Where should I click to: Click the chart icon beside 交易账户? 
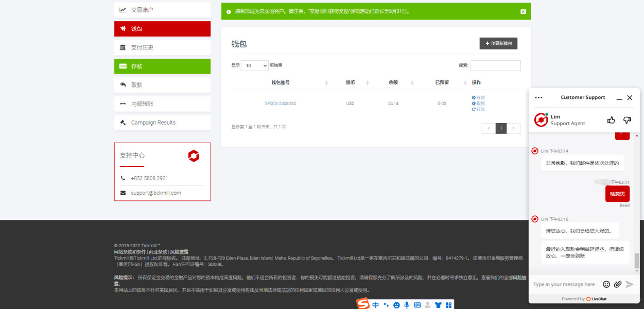point(123,10)
